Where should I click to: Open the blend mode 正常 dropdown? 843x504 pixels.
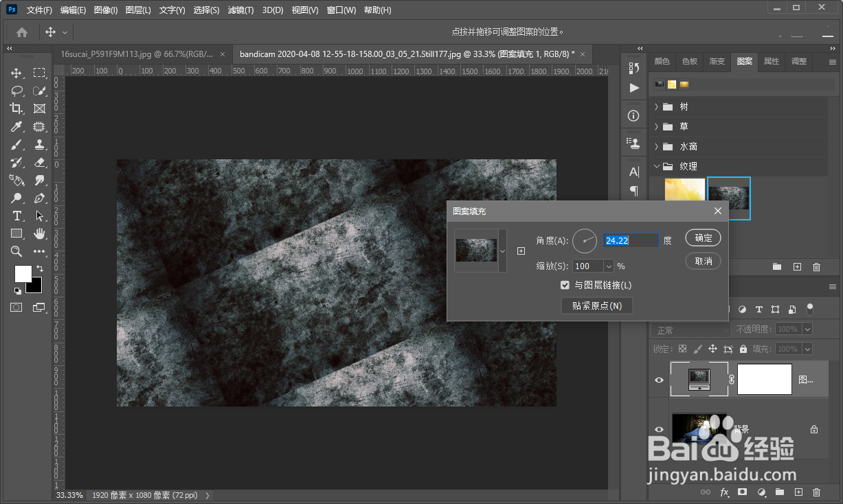pos(691,330)
